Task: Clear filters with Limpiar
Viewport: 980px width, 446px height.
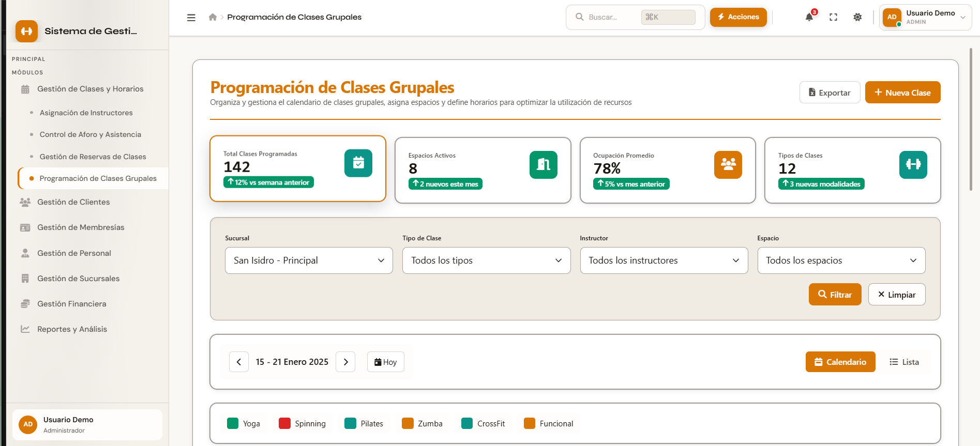Action: pos(897,295)
